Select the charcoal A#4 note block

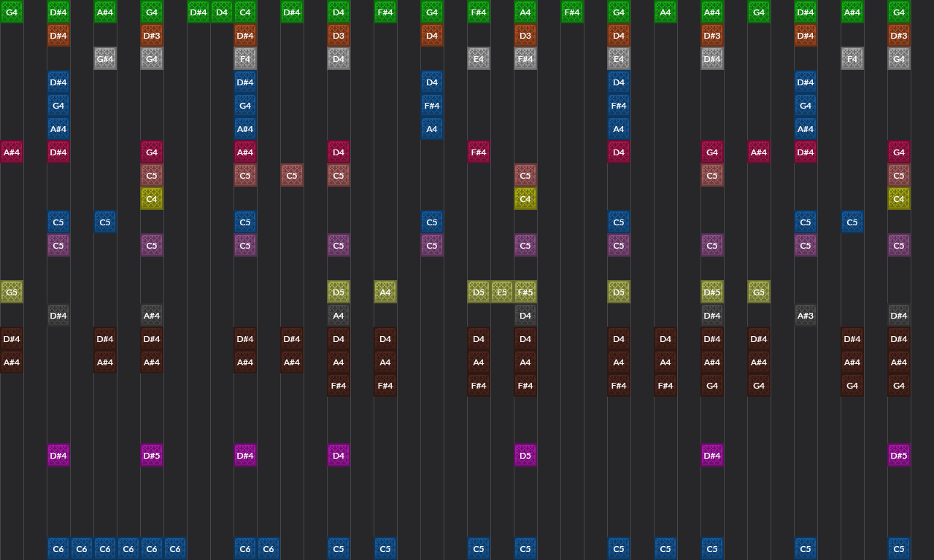click(x=152, y=315)
